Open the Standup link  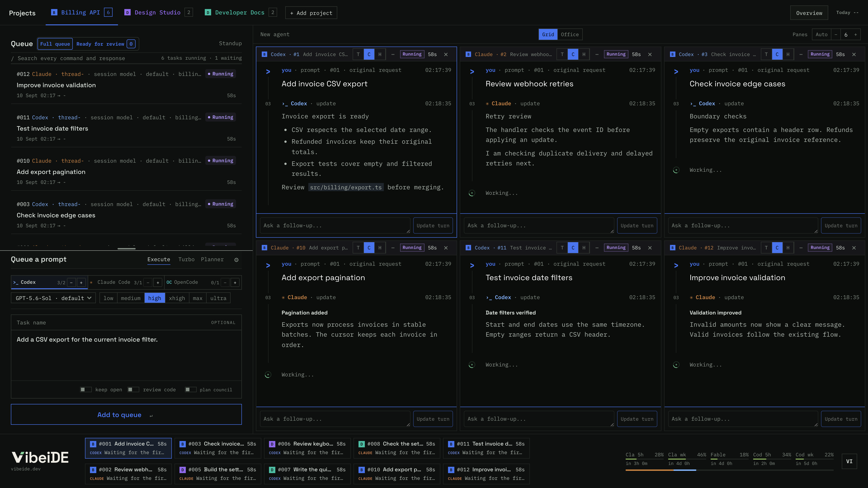230,43
